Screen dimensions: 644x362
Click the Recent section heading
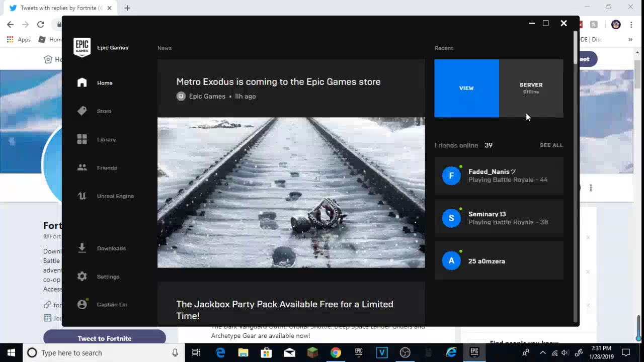444,48
